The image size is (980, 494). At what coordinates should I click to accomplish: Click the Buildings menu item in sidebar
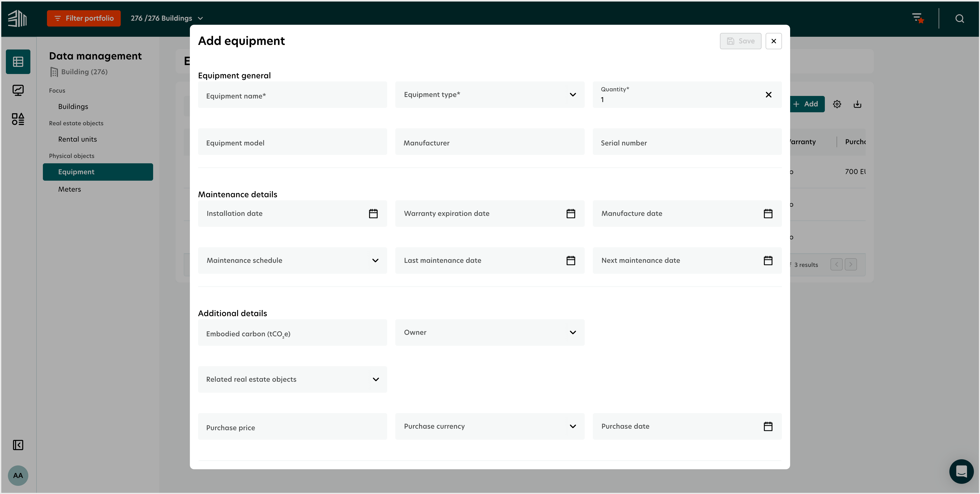pos(73,106)
